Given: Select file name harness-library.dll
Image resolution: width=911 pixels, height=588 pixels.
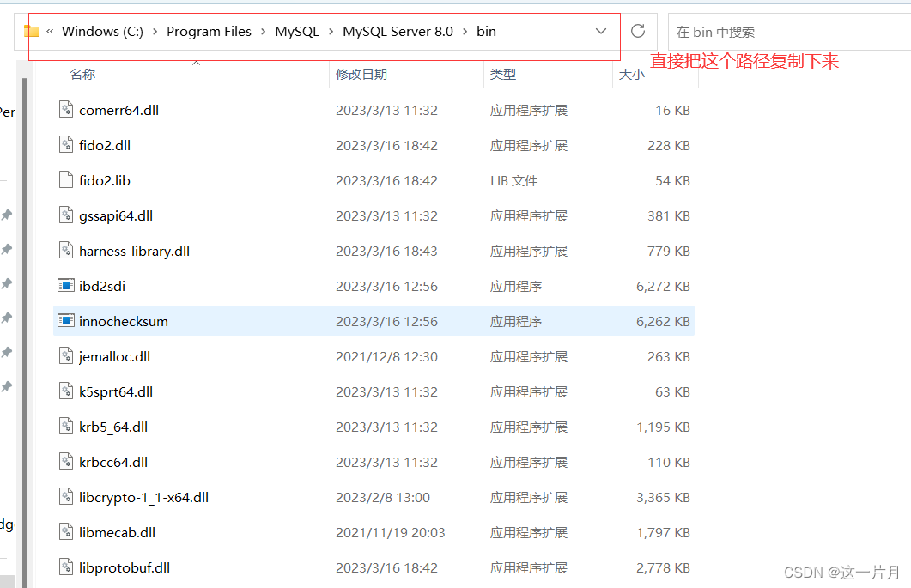Looking at the screenshot, I should (x=134, y=251).
